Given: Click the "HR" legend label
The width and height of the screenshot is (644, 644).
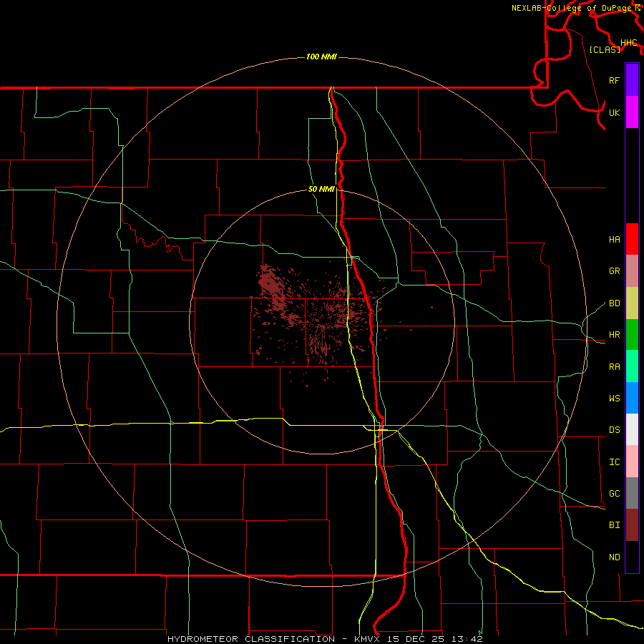Looking at the screenshot, I should [615, 335].
